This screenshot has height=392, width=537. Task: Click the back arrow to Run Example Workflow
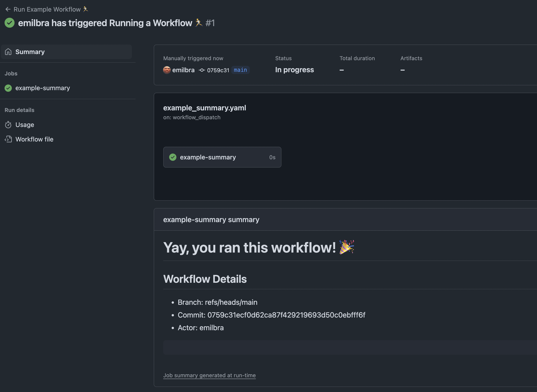coord(8,9)
